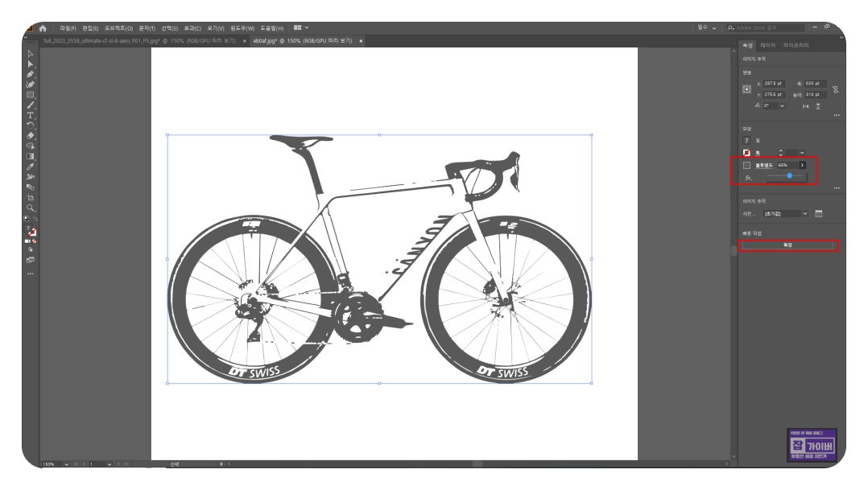Select the Type tool
Image resolution: width=868 pixels, height=490 pixels.
[31, 116]
